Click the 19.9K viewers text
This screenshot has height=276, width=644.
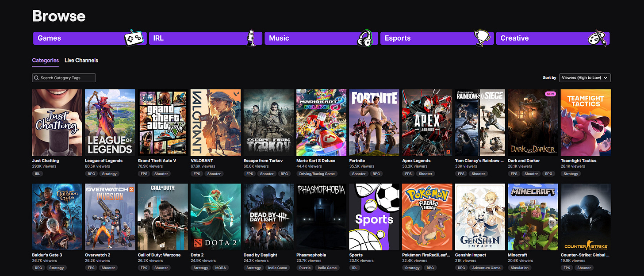coord(573,261)
